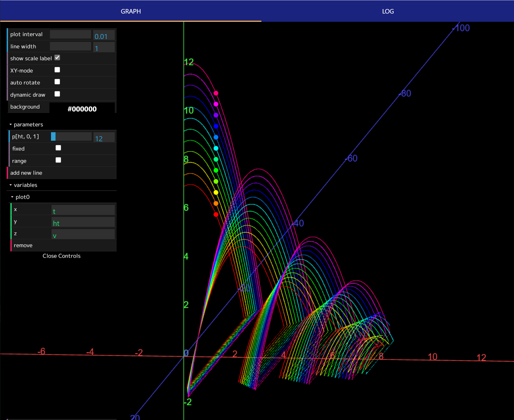
Task: Enable the XY-mode checkbox
Action: click(x=57, y=70)
